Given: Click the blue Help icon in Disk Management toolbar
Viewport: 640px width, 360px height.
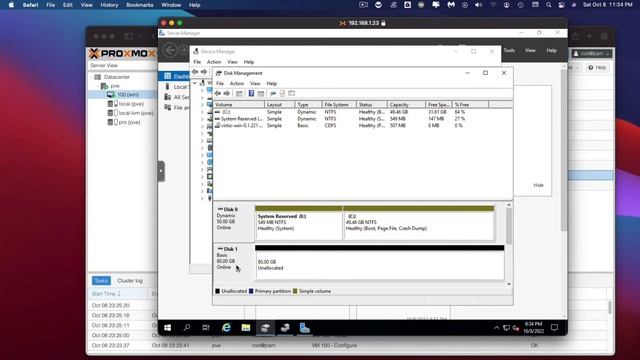Looking at the screenshot, I should [x=251, y=93].
